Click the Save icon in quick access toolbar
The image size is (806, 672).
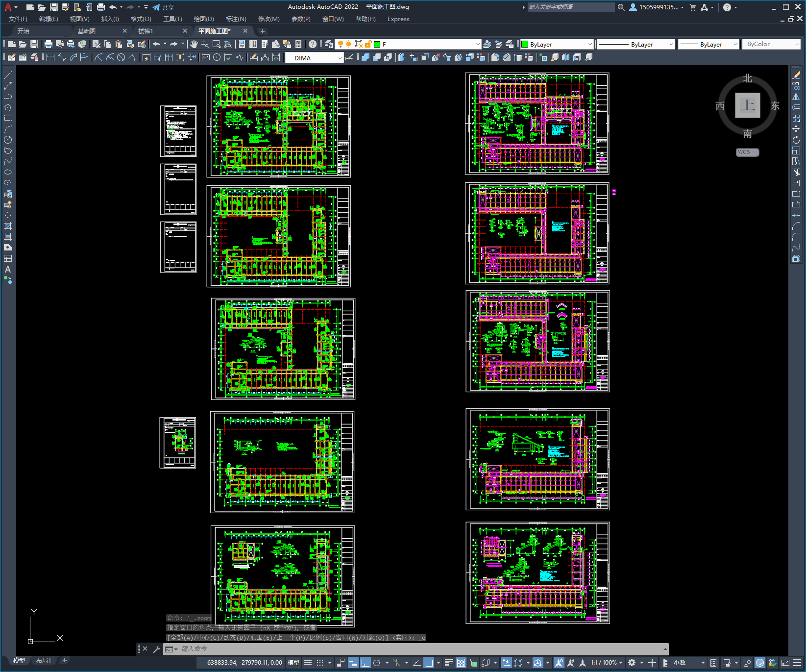54,7
